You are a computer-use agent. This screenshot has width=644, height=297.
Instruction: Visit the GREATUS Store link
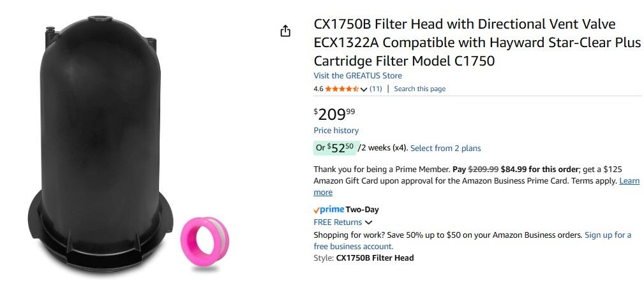pyautogui.click(x=357, y=76)
